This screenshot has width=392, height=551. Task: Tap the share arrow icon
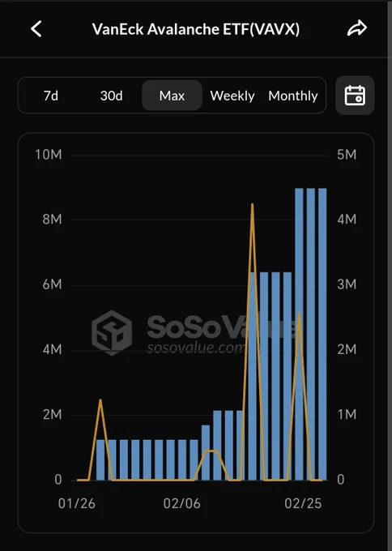pos(357,28)
